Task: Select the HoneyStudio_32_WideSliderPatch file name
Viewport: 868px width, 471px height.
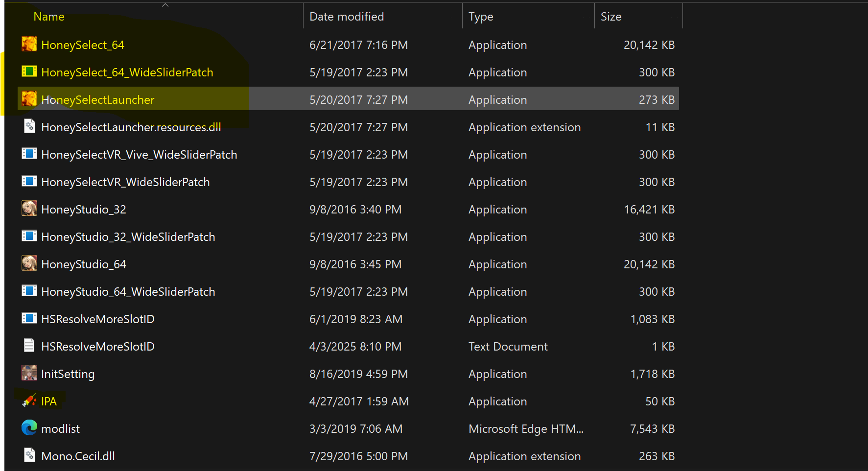Action: (128, 237)
